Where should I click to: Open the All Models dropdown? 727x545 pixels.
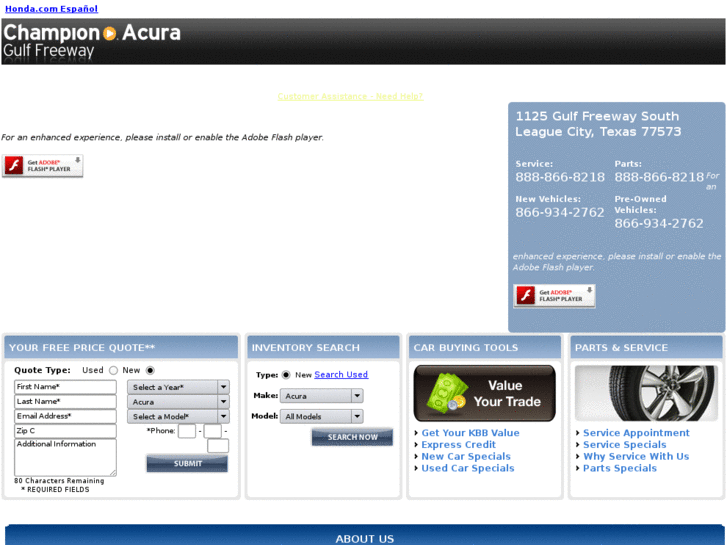click(322, 417)
